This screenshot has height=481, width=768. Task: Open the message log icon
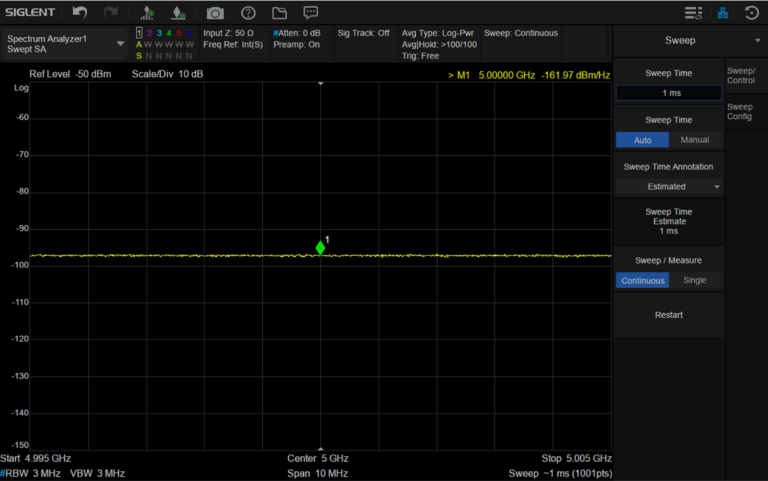point(311,13)
